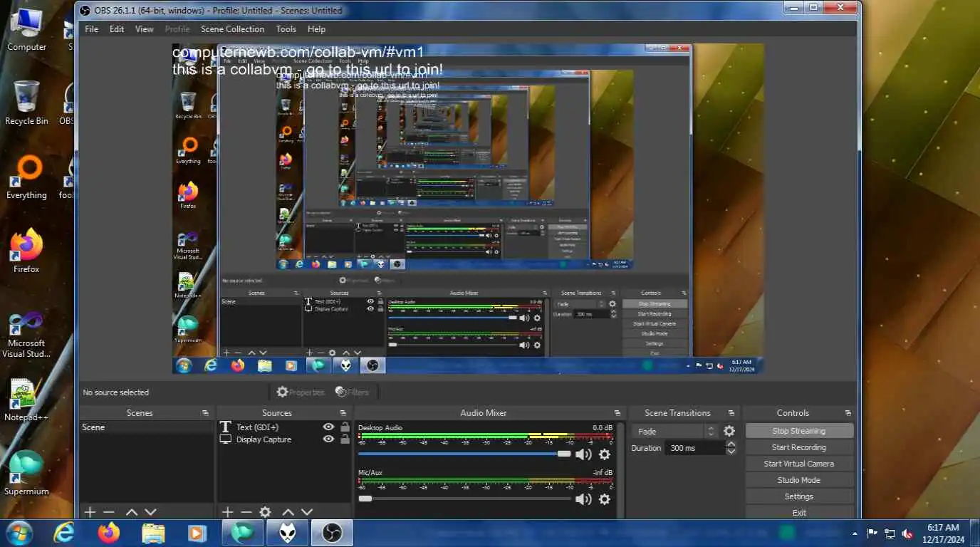Show hidden system tray icons arrow
This screenshot has width=980, height=547.
(855, 533)
